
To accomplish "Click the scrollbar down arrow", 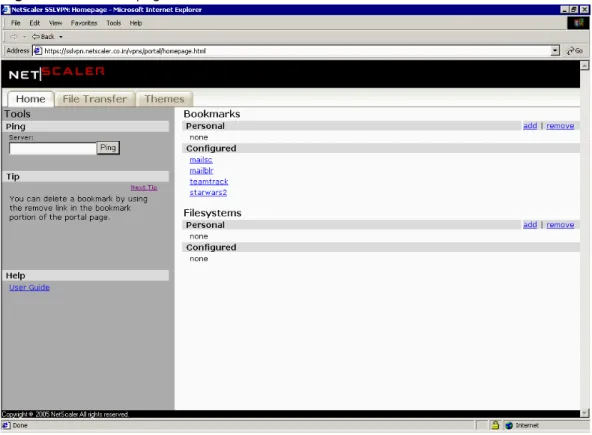I will (584, 413).
